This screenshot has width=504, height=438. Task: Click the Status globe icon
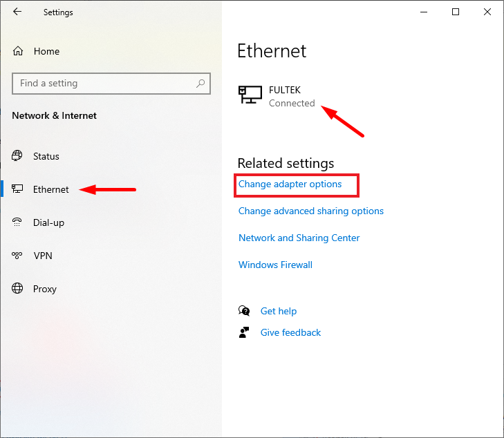click(x=18, y=156)
